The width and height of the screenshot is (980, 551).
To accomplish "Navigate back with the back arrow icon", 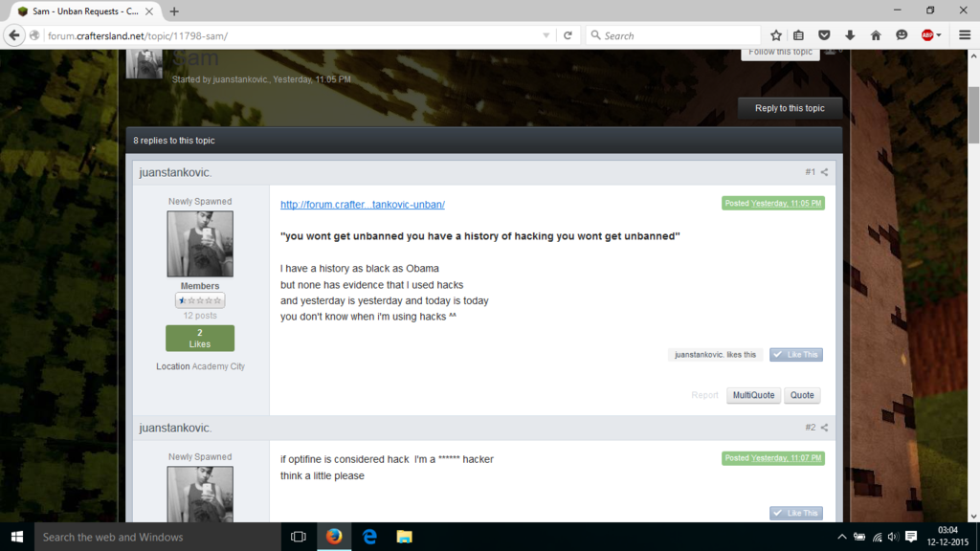I will click(x=14, y=34).
